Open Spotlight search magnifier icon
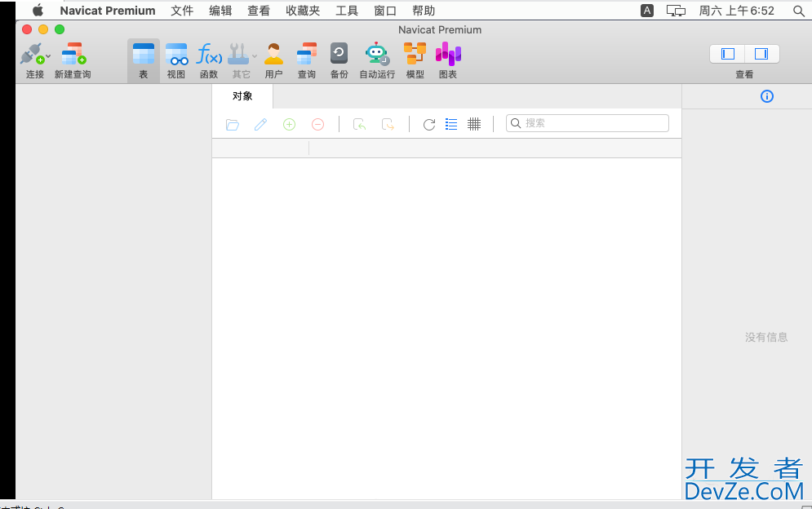Viewport: 812px width, 509px height. [x=799, y=11]
